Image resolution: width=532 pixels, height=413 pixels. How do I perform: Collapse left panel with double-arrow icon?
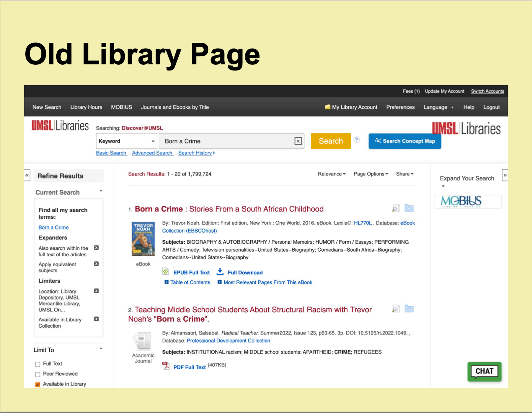(x=27, y=175)
